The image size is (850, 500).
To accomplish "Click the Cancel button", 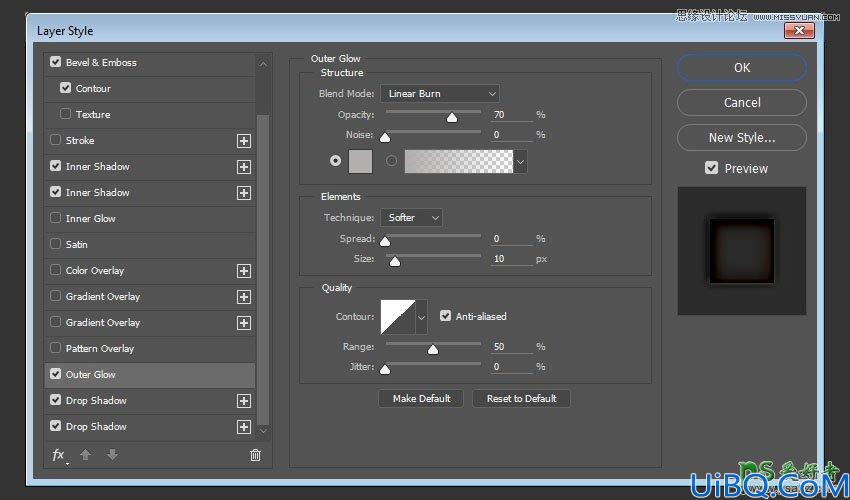I will 742,102.
